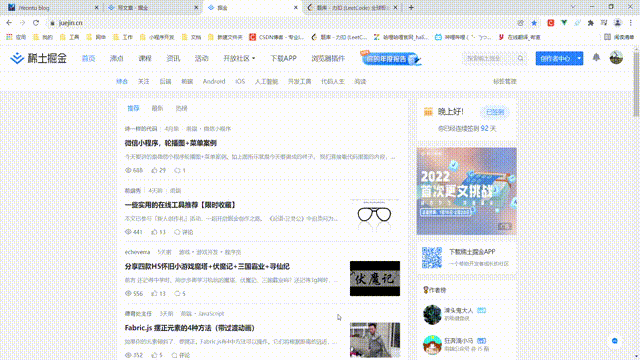Open article about H5怀旧小游戏
640x360 pixels.
(207, 267)
